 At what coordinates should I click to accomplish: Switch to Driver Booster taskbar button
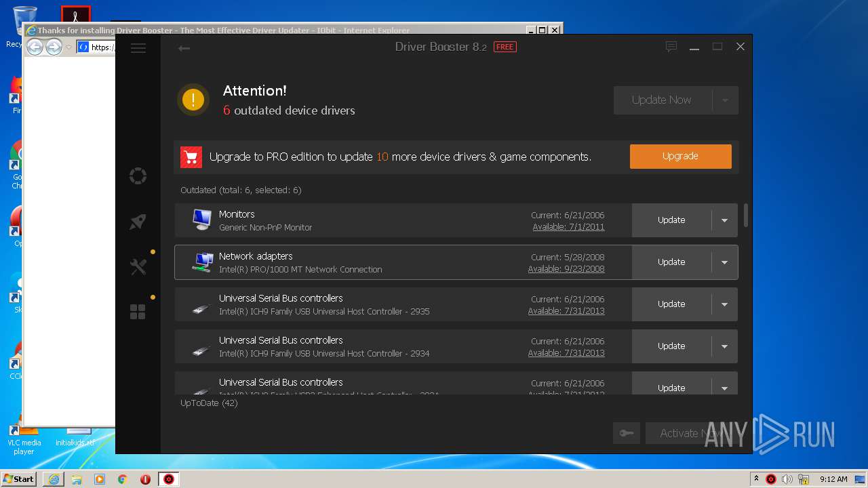169,479
